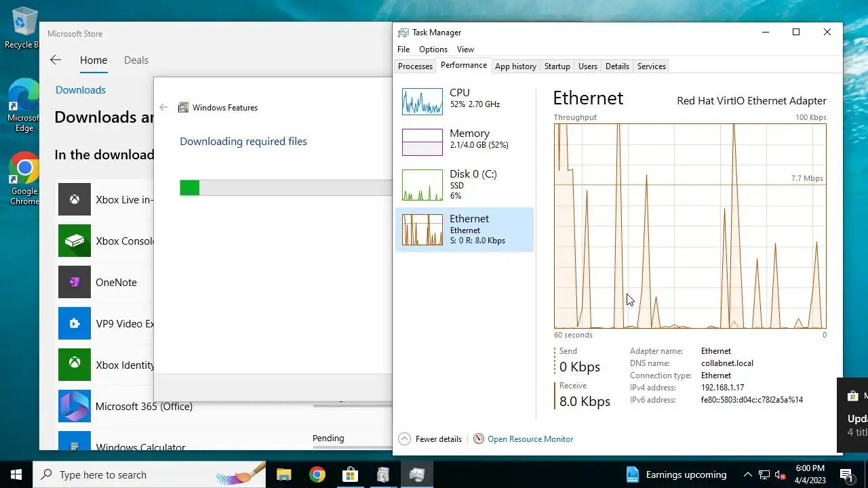Click the Xbox Identity app icon

pos(75,365)
